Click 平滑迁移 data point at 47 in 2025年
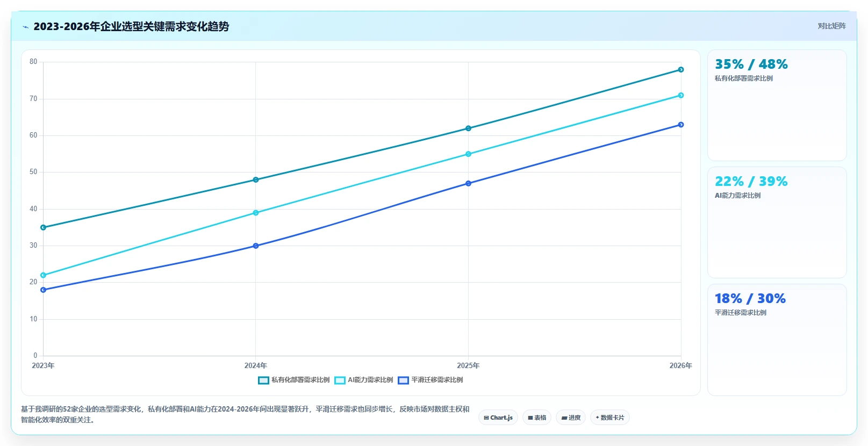868x446 pixels. [x=468, y=184]
